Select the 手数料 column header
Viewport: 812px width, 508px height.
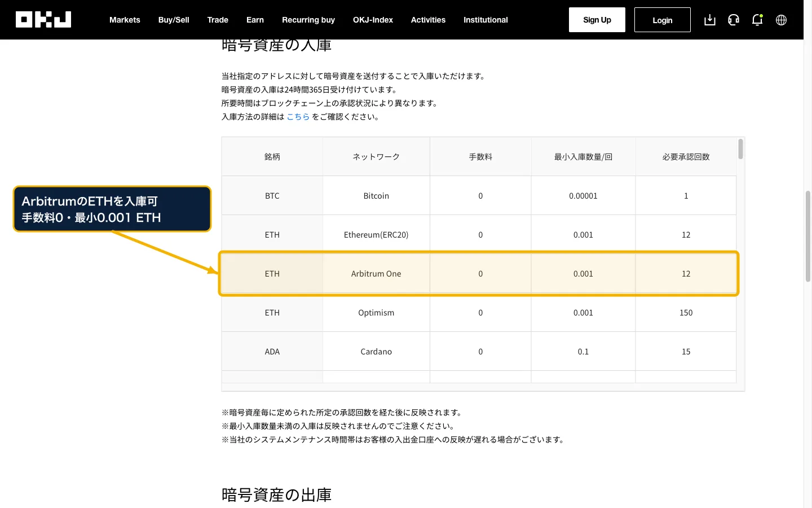pyautogui.click(x=480, y=157)
